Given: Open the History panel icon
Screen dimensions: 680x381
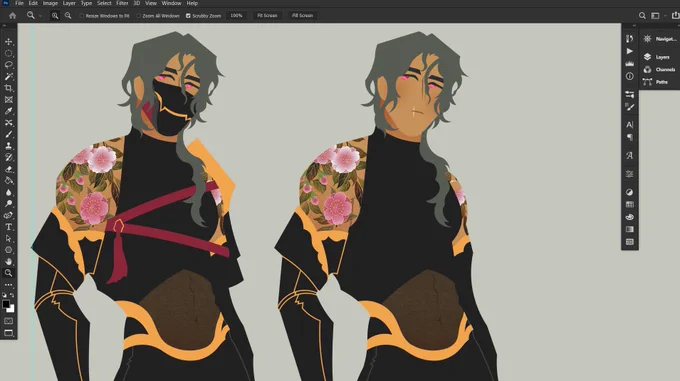Looking at the screenshot, I should (630, 39).
